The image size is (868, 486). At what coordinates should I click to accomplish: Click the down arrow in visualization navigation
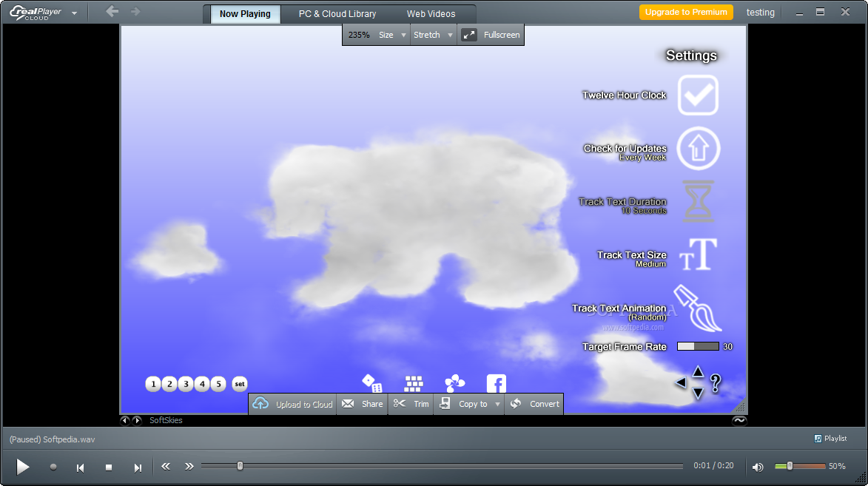click(x=698, y=393)
